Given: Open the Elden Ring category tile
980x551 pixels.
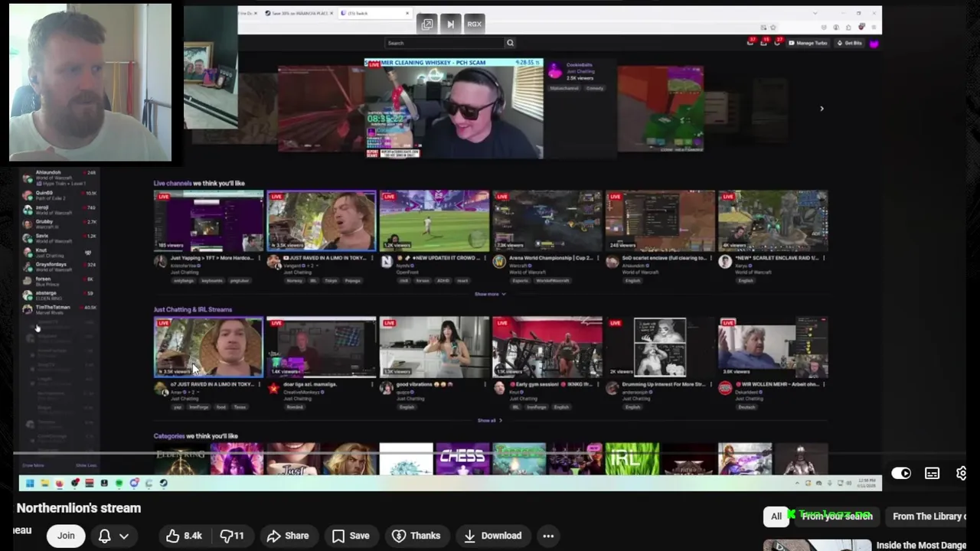Looking at the screenshot, I should pyautogui.click(x=181, y=459).
